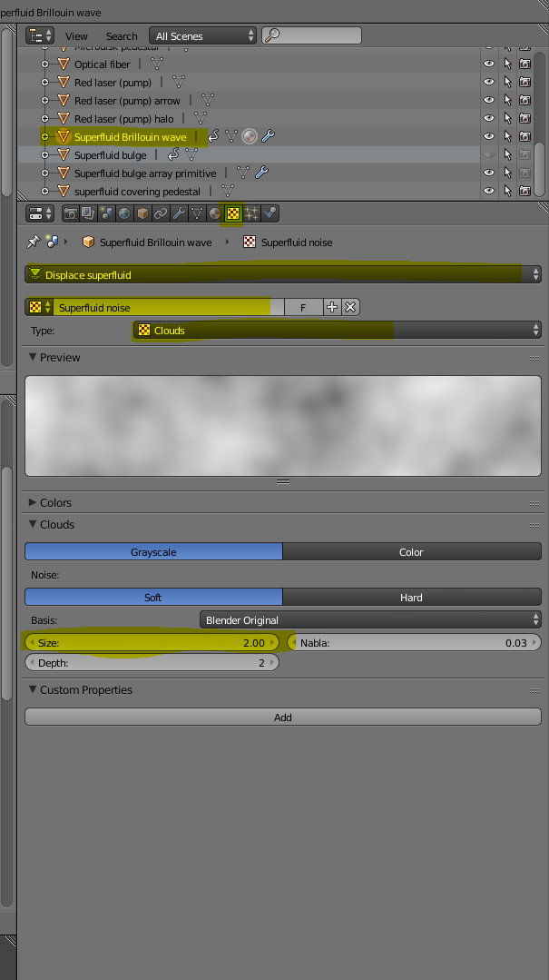Open the View menu in the outliner

(x=76, y=36)
